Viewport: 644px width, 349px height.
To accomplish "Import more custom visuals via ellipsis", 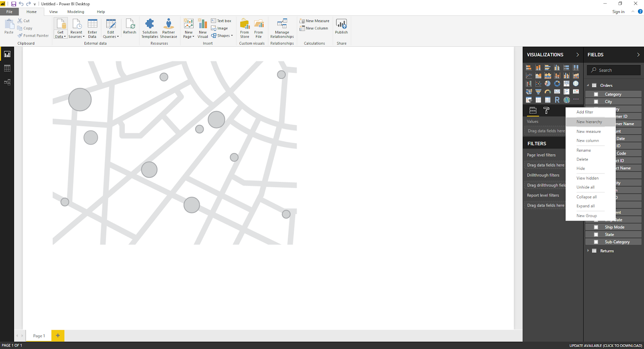I will click(x=576, y=99).
